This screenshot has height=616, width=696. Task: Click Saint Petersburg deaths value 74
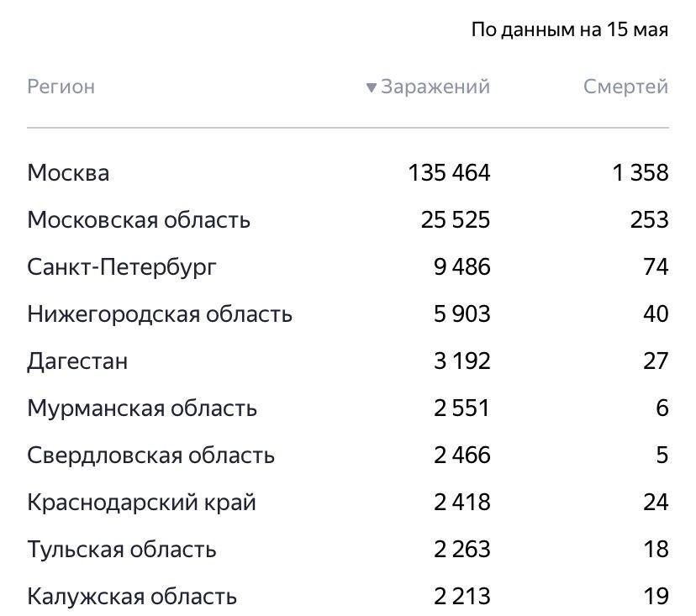click(655, 267)
